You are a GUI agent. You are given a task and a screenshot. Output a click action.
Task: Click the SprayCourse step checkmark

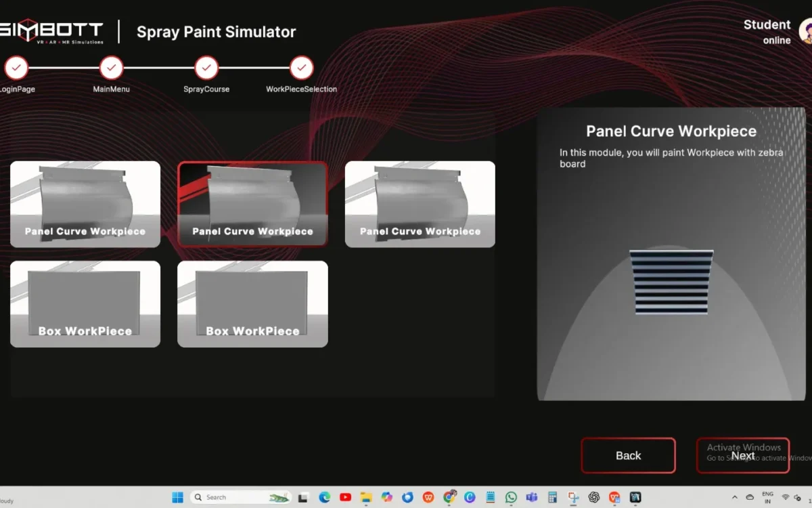pos(206,68)
